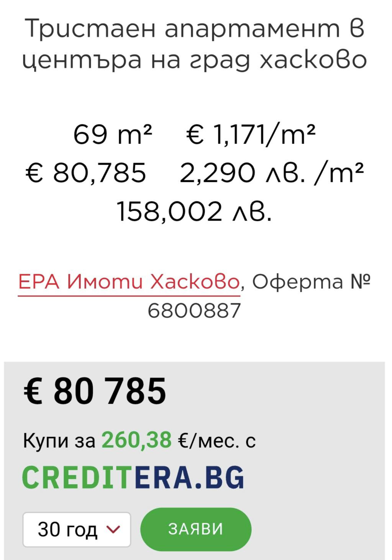Click the Оферта № label

311,282
